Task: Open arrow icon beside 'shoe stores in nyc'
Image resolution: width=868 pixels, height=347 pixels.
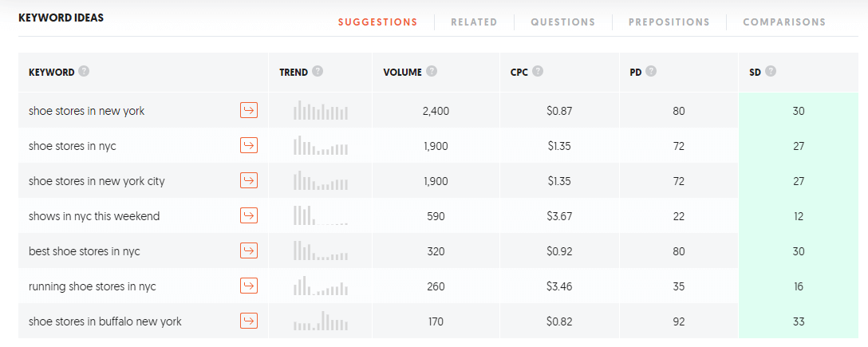Action: pyautogui.click(x=249, y=145)
